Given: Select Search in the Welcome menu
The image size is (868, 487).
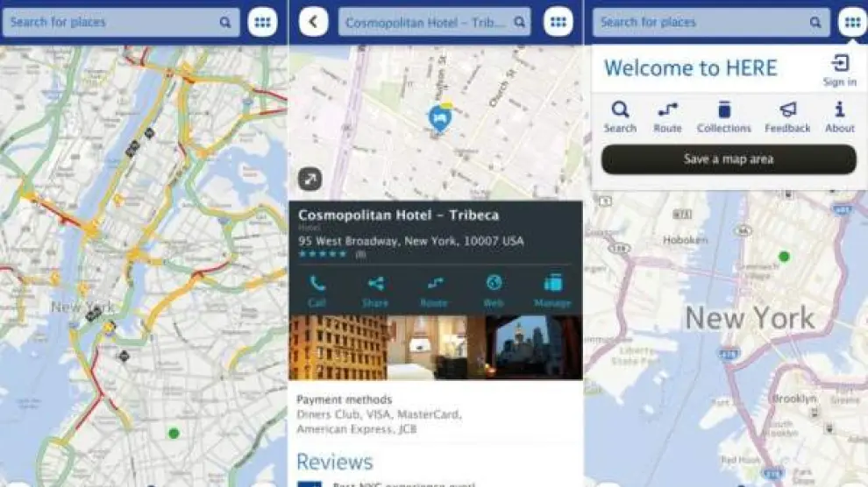Looking at the screenshot, I should tap(620, 111).
